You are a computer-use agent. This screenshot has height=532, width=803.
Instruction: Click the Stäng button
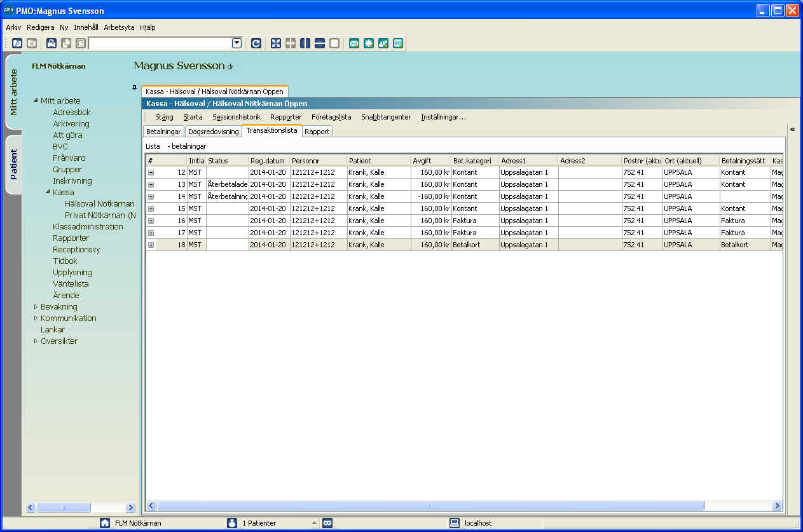(164, 117)
